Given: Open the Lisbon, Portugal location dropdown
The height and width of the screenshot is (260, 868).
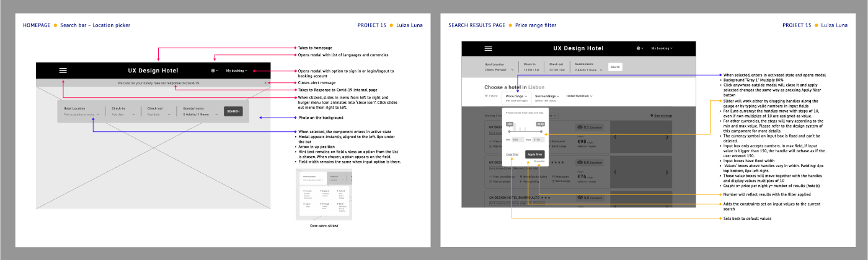Looking at the screenshot, I should (x=500, y=69).
